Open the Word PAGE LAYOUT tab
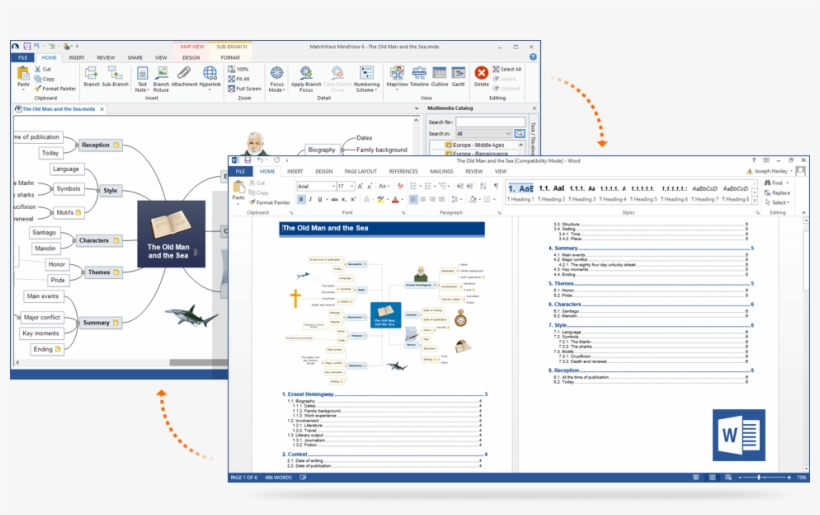 pyautogui.click(x=360, y=171)
